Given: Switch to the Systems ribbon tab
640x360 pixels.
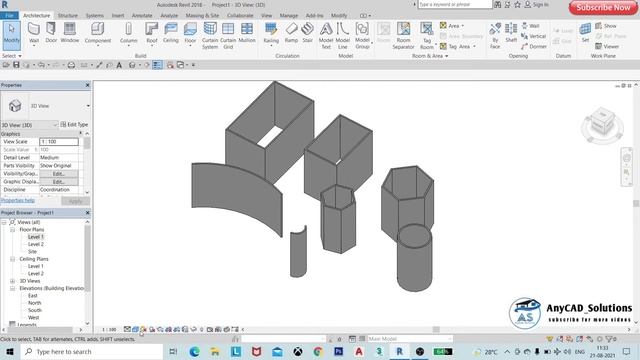Looking at the screenshot, I should [94, 16].
